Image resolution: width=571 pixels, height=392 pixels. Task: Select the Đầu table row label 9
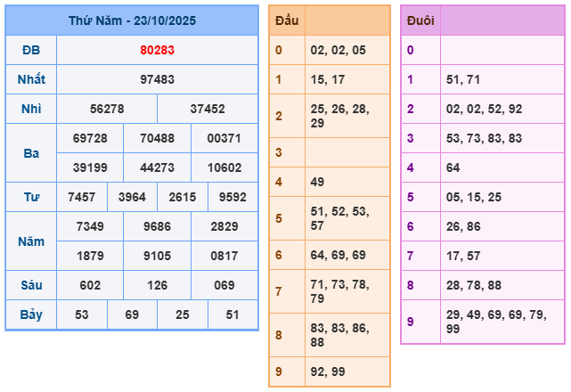point(279,372)
